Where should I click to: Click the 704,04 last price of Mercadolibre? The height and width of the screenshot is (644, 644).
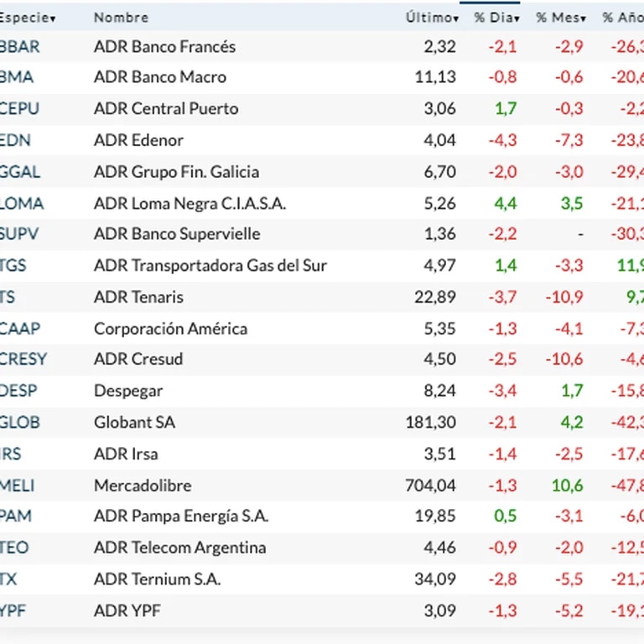pos(430,486)
